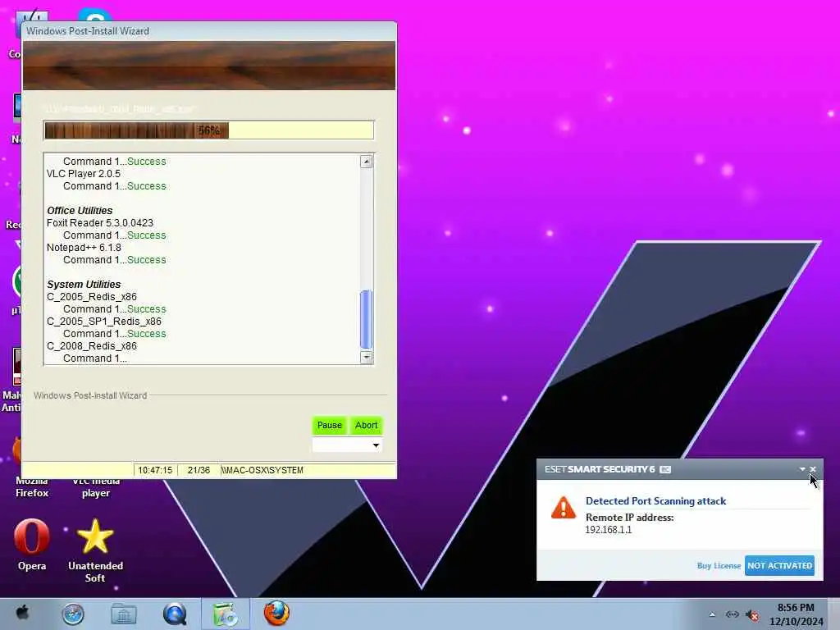Click the Apple logo start button
The width and height of the screenshot is (840, 630).
click(x=22, y=613)
